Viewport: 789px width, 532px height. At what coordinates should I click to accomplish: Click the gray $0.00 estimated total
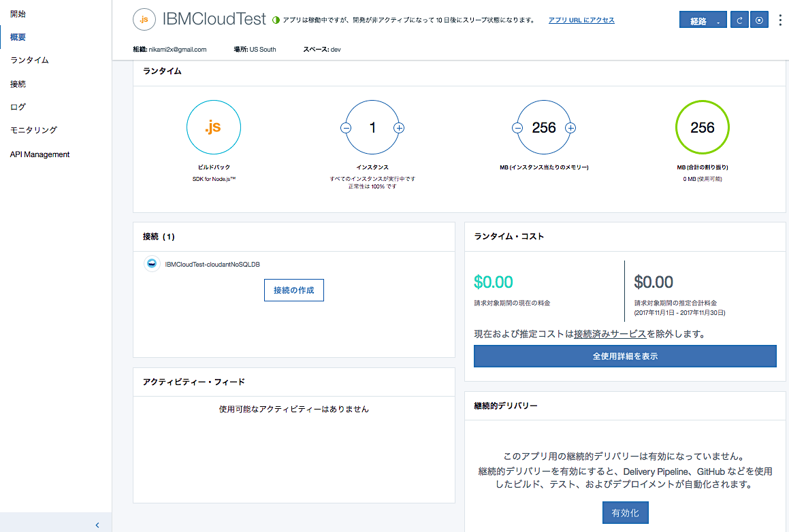(653, 282)
